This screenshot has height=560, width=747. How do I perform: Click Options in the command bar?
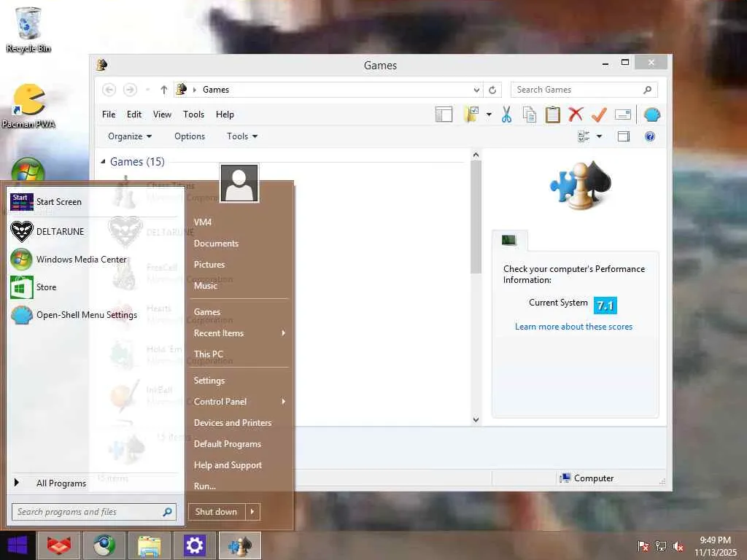coord(190,136)
